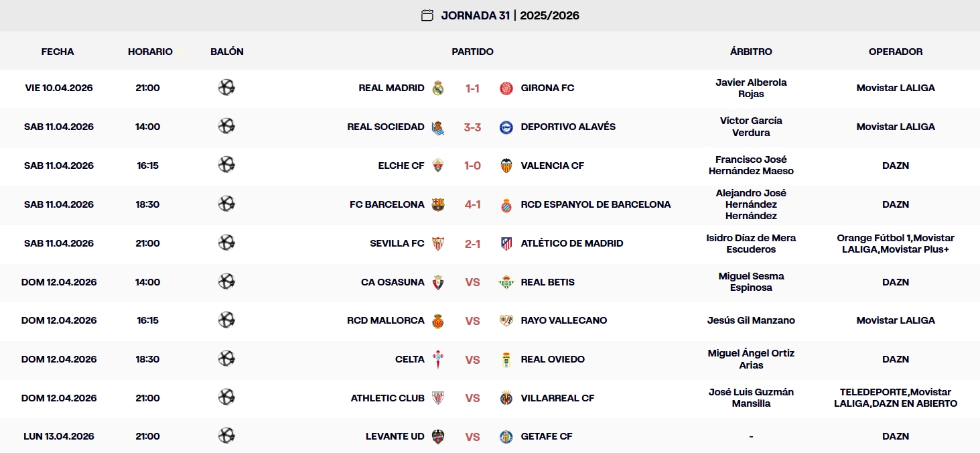The height and width of the screenshot is (453, 980).
Task: Click the calendar icon beside JORNADA 31
Action: [426, 15]
